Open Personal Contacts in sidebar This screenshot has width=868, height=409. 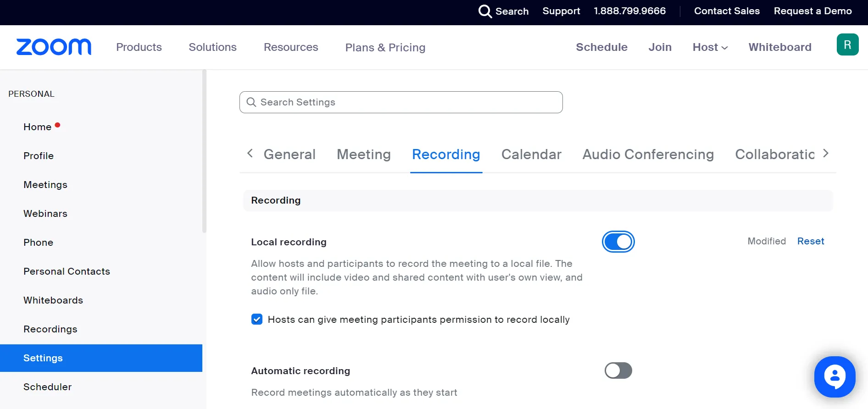67,271
